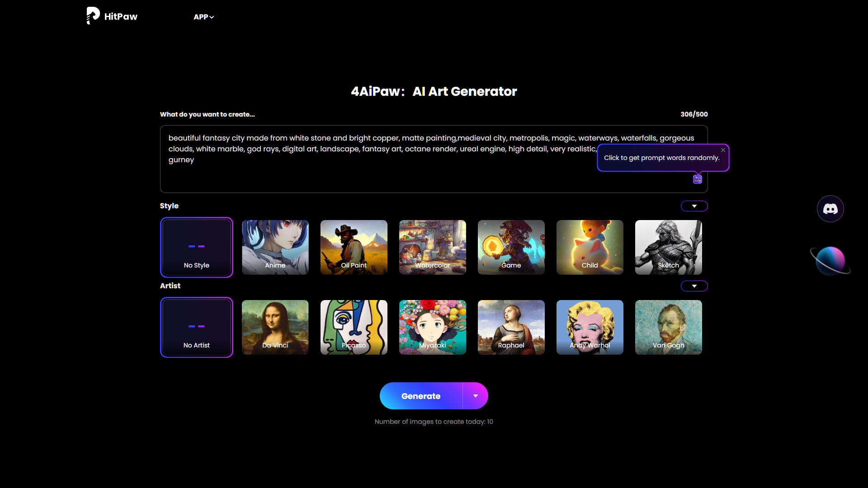Choose Van Gogh as the artist

click(x=669, y=327)
